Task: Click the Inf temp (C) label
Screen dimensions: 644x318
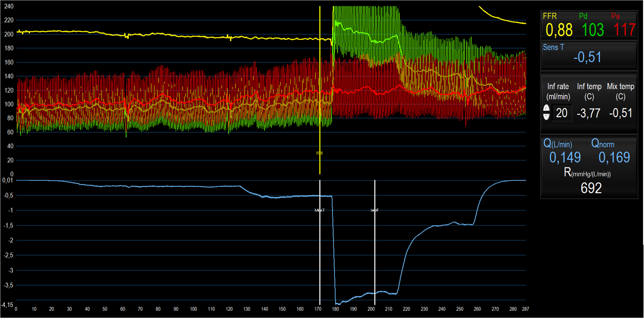Action: point(589,91)
